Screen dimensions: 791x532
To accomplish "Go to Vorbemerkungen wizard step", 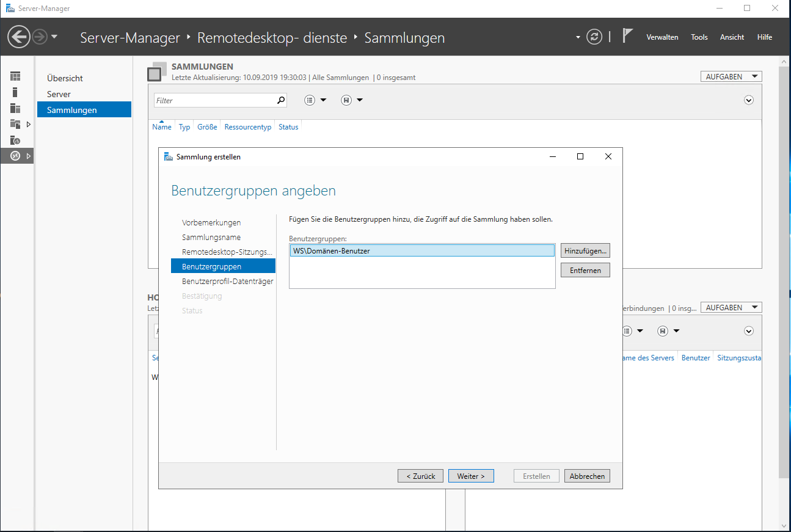I will [211, 223].
